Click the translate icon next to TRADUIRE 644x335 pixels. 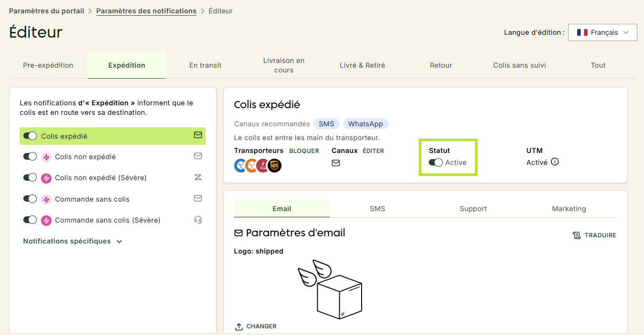(x=577, y=235)
